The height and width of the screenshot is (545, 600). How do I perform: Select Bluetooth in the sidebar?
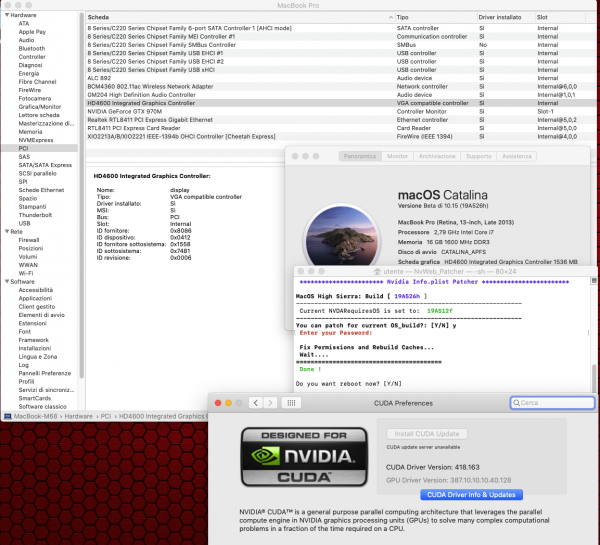pyautogui.click(x=32, y=49)
